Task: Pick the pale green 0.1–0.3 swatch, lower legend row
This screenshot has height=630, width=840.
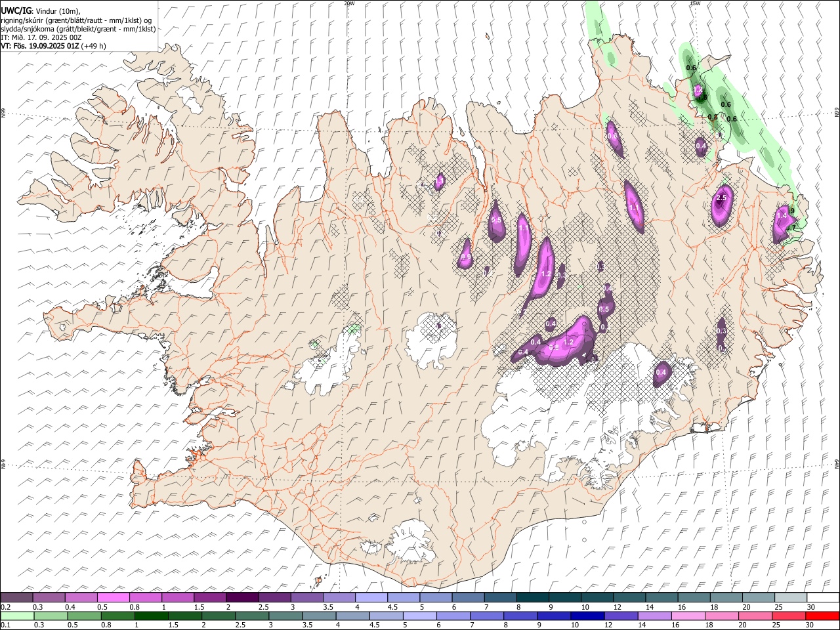Action: (17, 616)
